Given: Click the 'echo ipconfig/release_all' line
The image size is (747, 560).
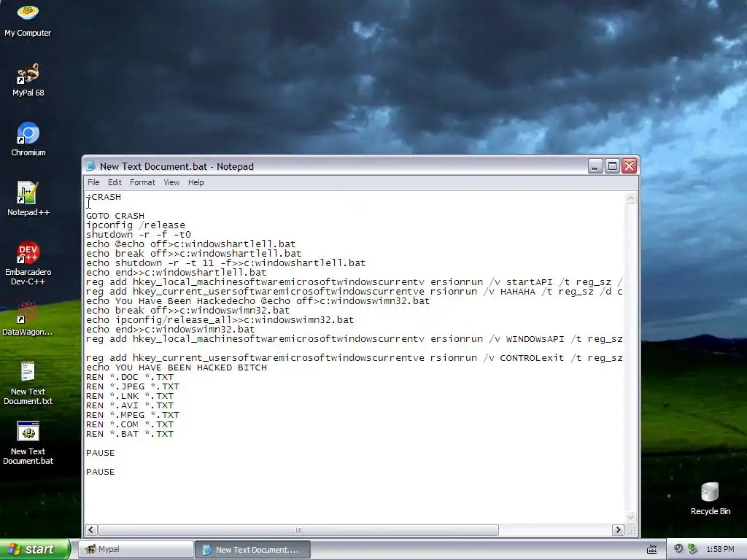Looking at the screenshot, I should 220,320.
